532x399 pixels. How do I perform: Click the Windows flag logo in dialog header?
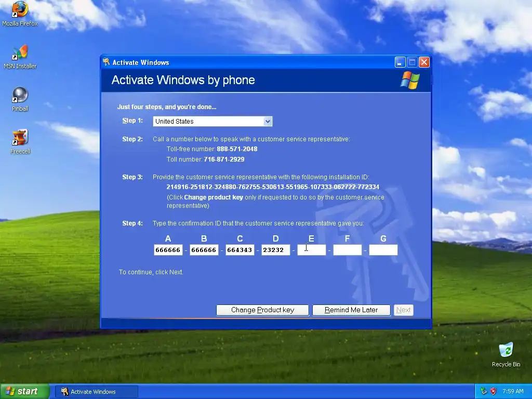(410, 80)
